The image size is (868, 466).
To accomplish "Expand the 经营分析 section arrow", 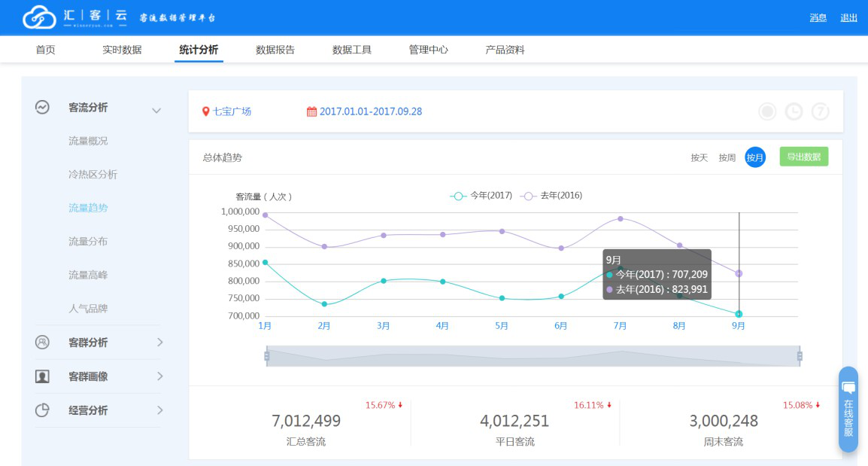I will click(x=160, y=410).
